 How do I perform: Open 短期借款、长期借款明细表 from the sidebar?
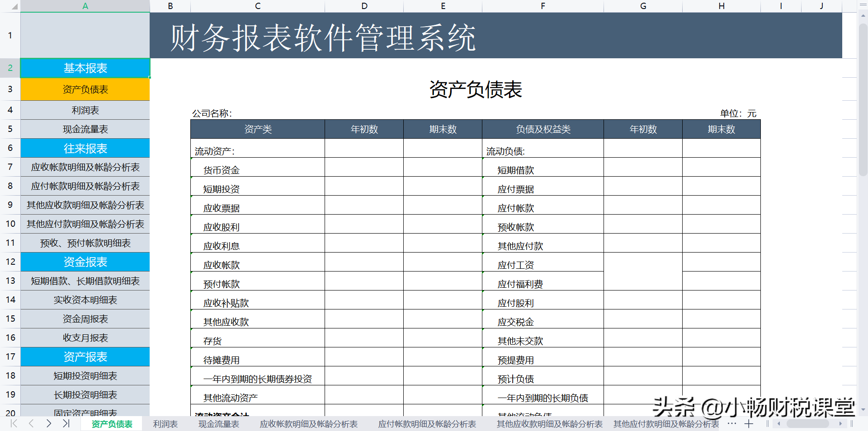pos(85,281)
